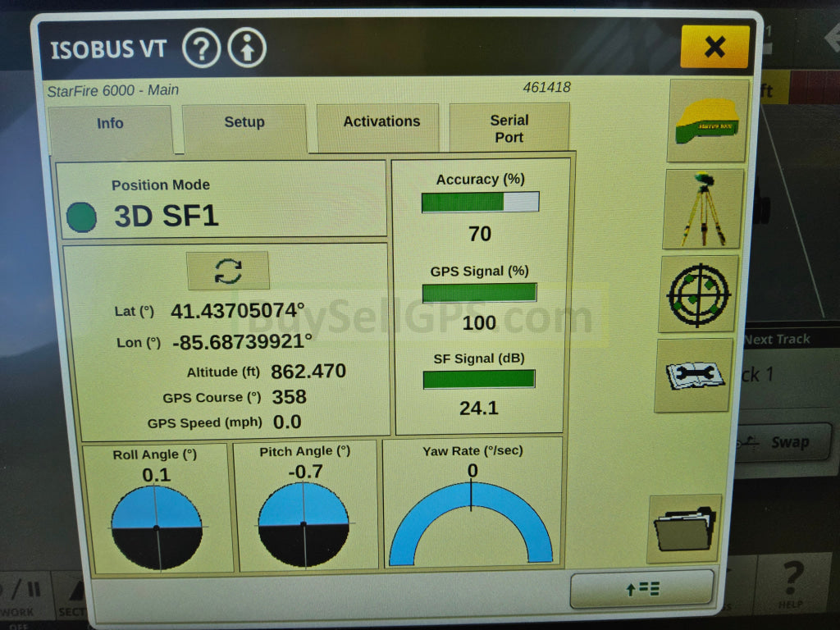The image size is (840, 630).
Task: Click GPS Course value 358
Action: (x=290, y=397)
